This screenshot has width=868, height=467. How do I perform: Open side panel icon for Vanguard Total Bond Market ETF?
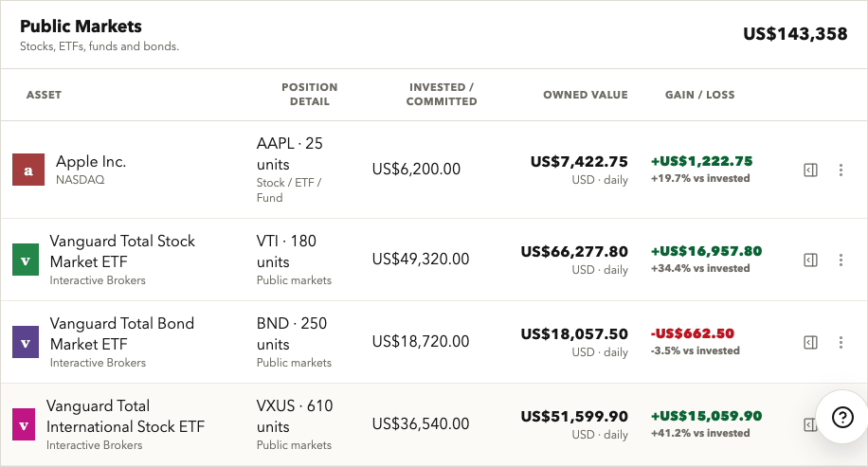[x=810, y=342]
